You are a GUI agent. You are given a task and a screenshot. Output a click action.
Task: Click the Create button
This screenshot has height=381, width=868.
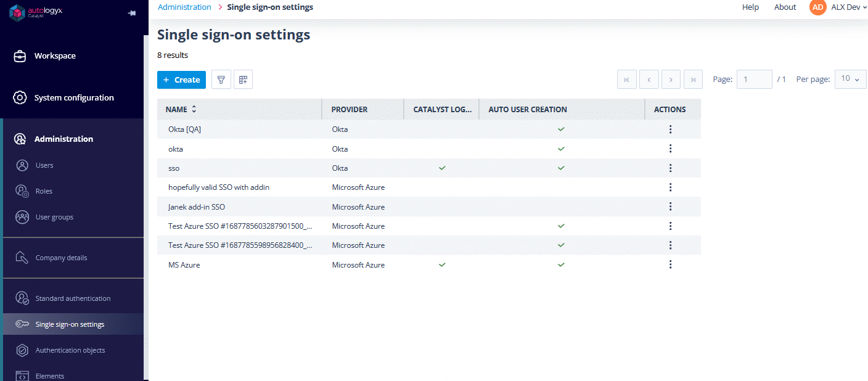pos(181,80)
